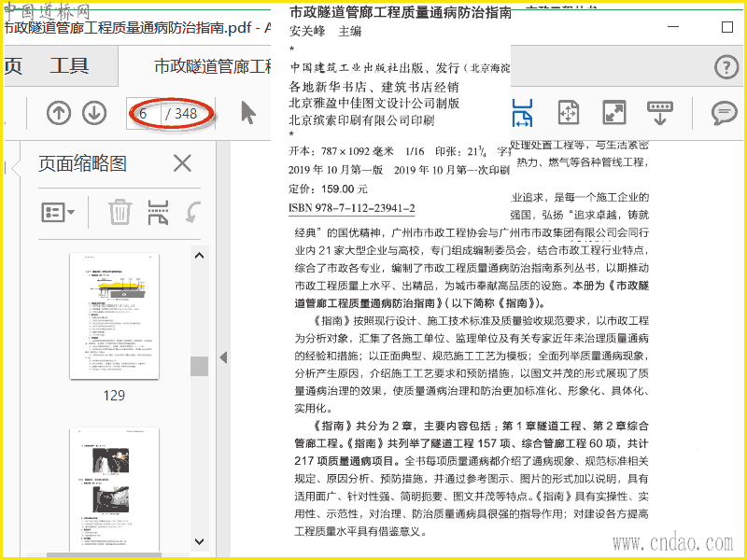Click the 129 page label
The width and height of the screenshot is (747, 560).
click(114, 395)
